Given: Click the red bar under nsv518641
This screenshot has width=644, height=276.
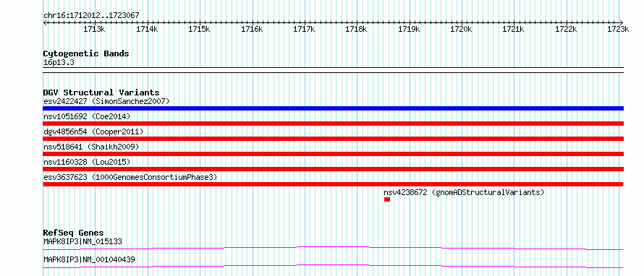Looking at the screenshot, I should coord(333,154).
